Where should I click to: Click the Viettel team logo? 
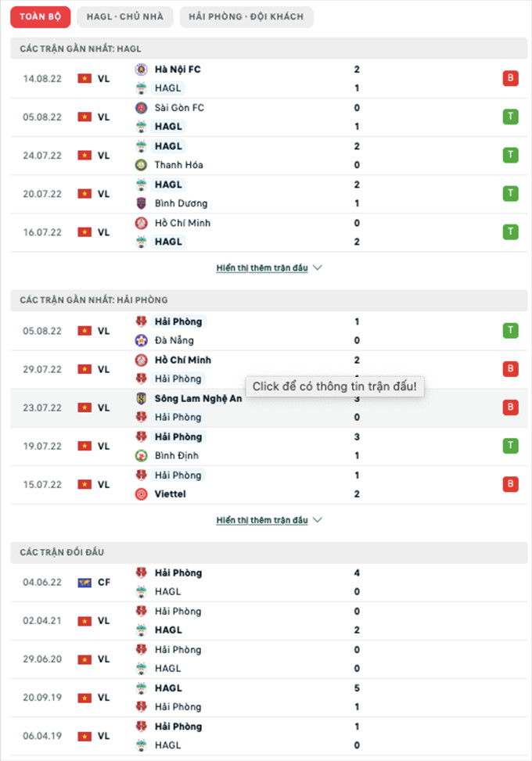142,494
